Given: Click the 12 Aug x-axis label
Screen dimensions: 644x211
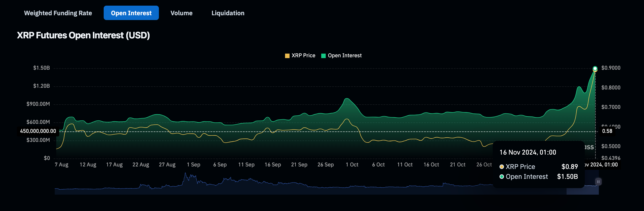Looking at the screenshot, I should pyautogui.click(x=88, y=165).
